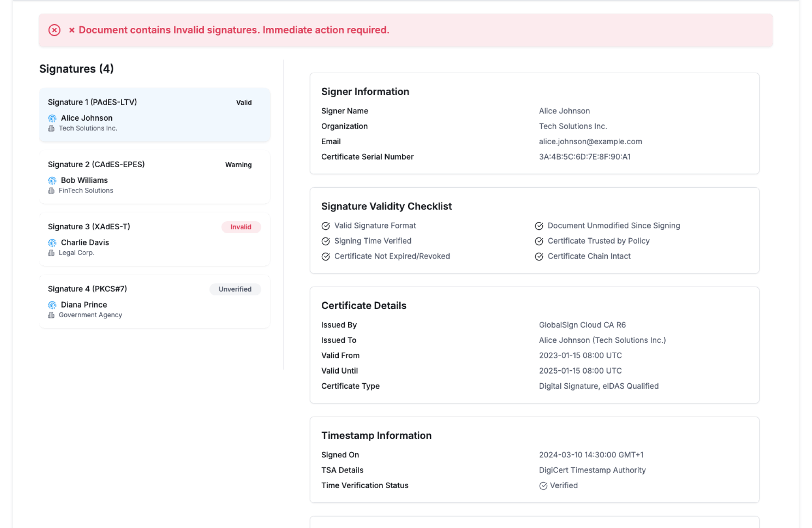Click building icon beside FinTech Solutions

tap(51, 191)
